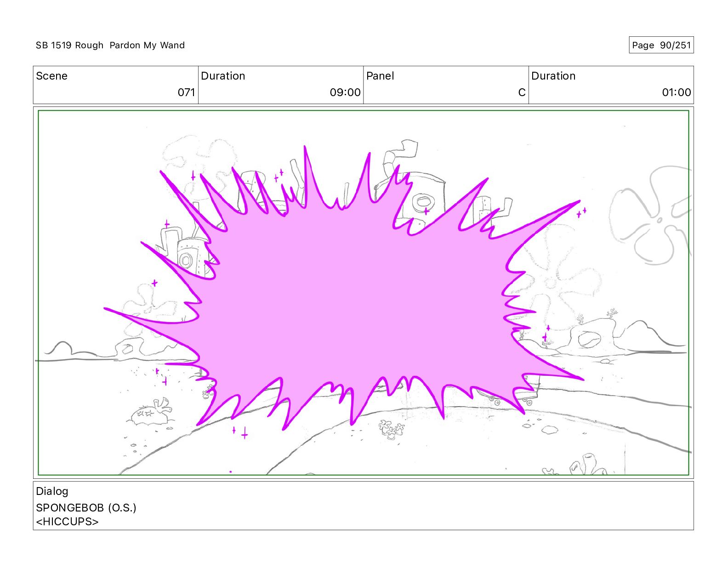Click the title 'SB 1519 Rough Pardon My Wand'
The height and width of the screenshot is (563, 728).
click(110, 45)
